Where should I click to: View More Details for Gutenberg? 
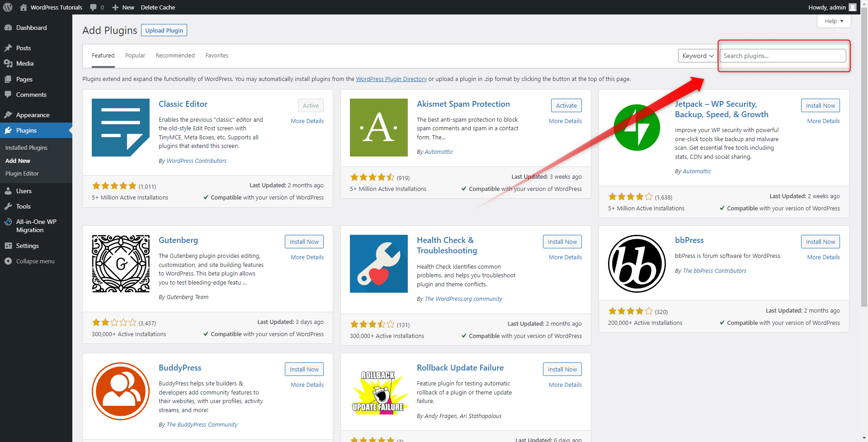(x=307, y=257)
